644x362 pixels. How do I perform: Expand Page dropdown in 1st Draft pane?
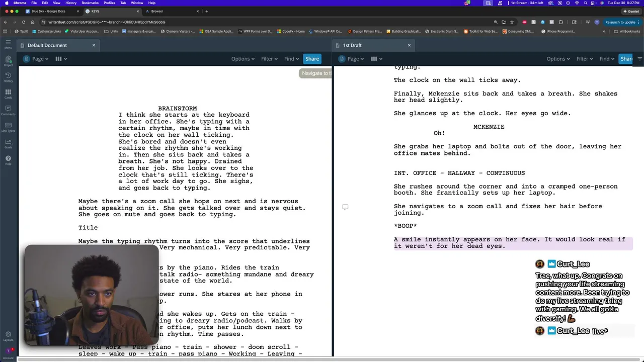click(x=351, y=59)
